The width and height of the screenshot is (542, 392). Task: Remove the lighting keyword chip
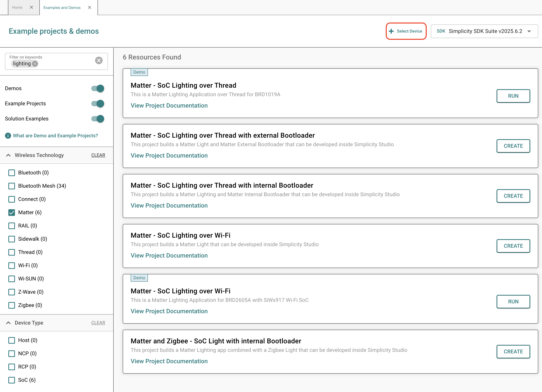35,64
